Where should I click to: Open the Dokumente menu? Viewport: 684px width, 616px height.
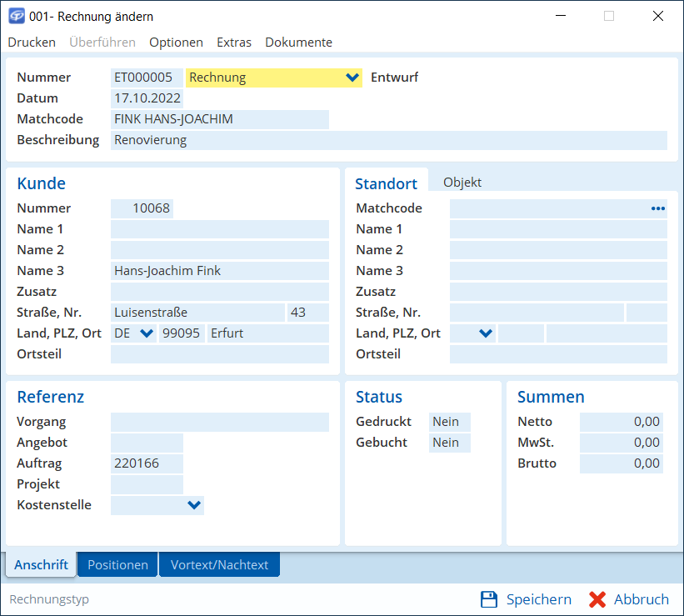pyautogui.click(x=298, y=43)
